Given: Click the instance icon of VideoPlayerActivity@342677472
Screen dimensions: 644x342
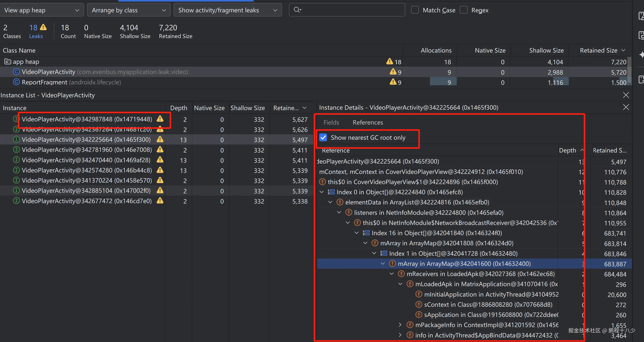Looking at the screenshot, I should (16, 201).
